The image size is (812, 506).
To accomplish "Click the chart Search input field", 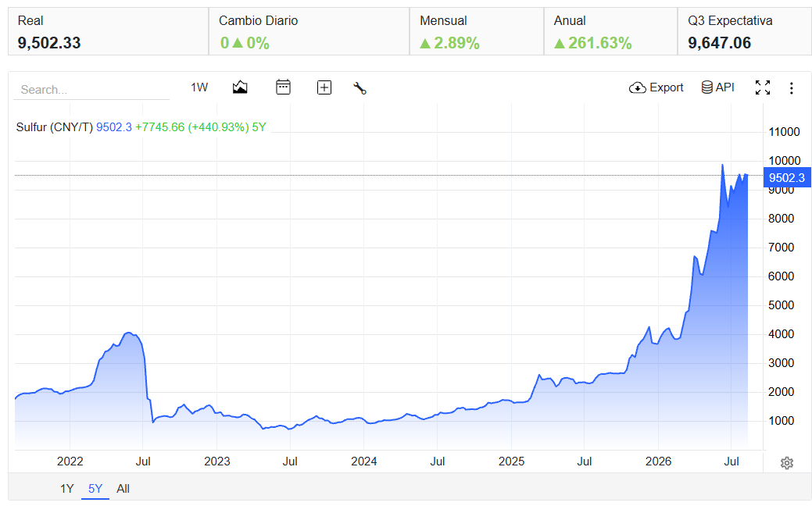I will pyautogui.click(x=91, y=90).
